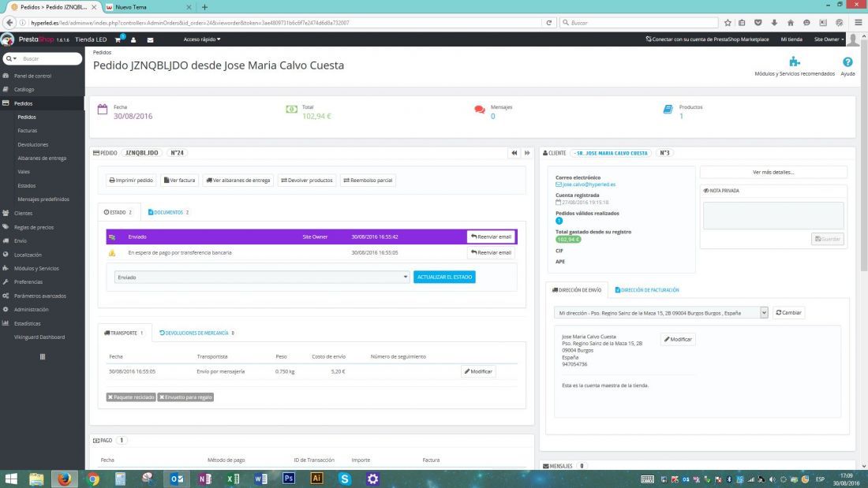
Task: Open the shipping address dropdown
Action: click(x=661, y=313)
